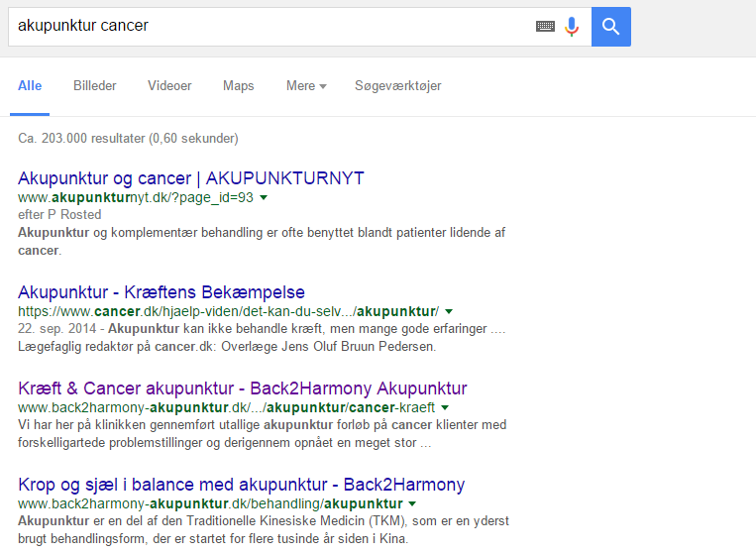Expand arrow beside back2harmony behandling URL
Viewport: 756px width, 555px height.
point(412,504)
